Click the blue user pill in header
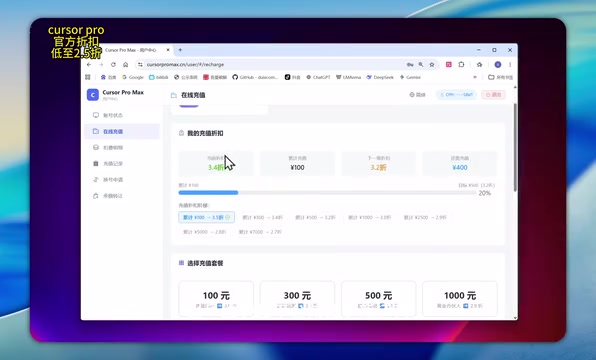This screenshot has width=596, height=360. pyautogui.click(x=457, y=95)
